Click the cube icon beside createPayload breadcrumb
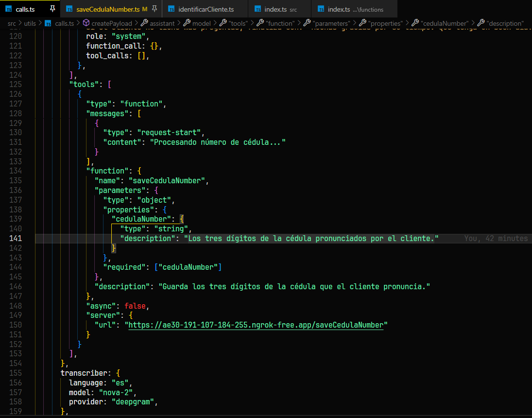532x418 pixels. [x=86, y=23]
